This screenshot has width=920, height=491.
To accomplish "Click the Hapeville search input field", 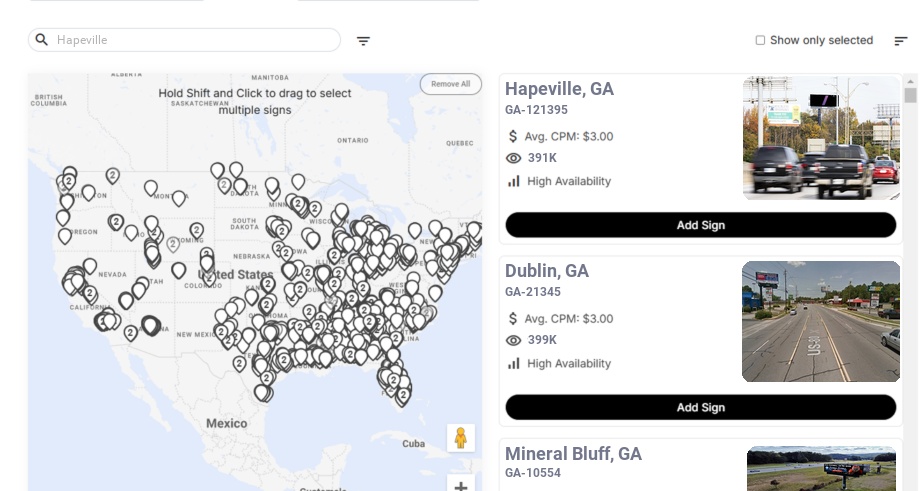I will (195, 40).
